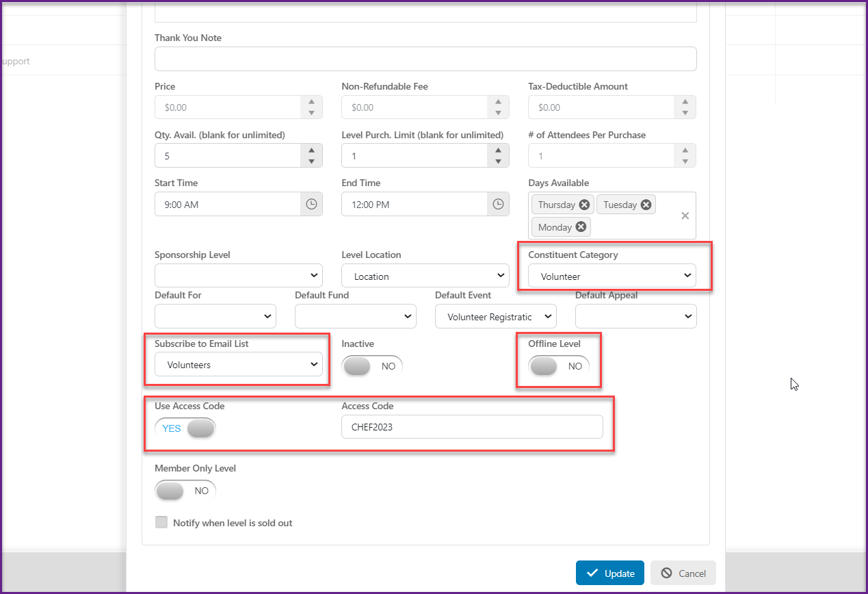Screen dimensions: 868x594
Task: Open the End Time clock picker
Action: [x=498, y=204]
